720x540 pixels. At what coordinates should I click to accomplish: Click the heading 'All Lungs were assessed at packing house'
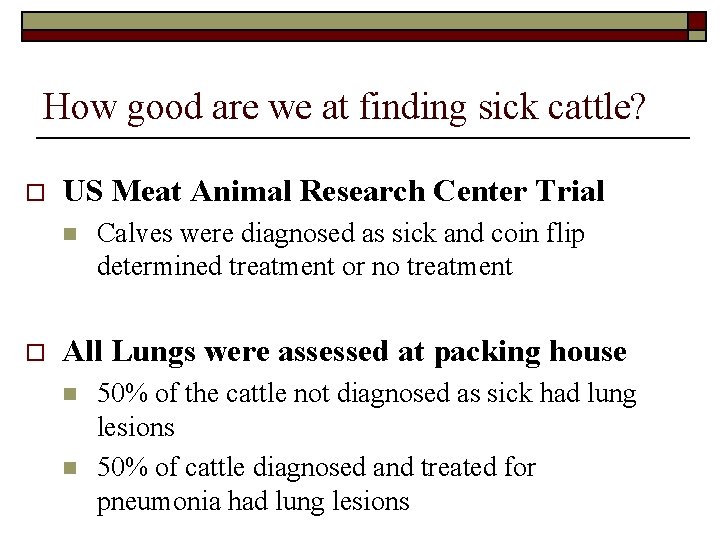pyautogui.click(x=345, y=352)
